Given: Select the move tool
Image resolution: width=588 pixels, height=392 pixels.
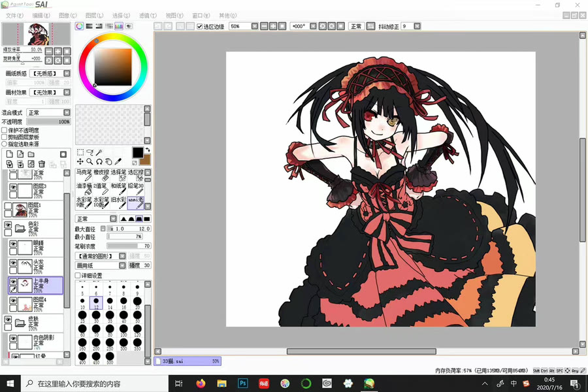Looking at the screenshot, I should click(80, 161).
